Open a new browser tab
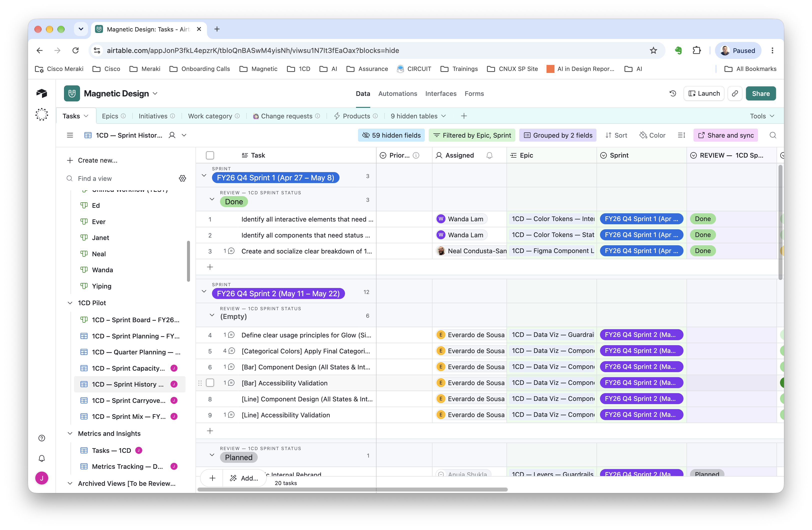The height and width of the screenshot is (530, 812). pyautogui.click(x=217, y=29)
